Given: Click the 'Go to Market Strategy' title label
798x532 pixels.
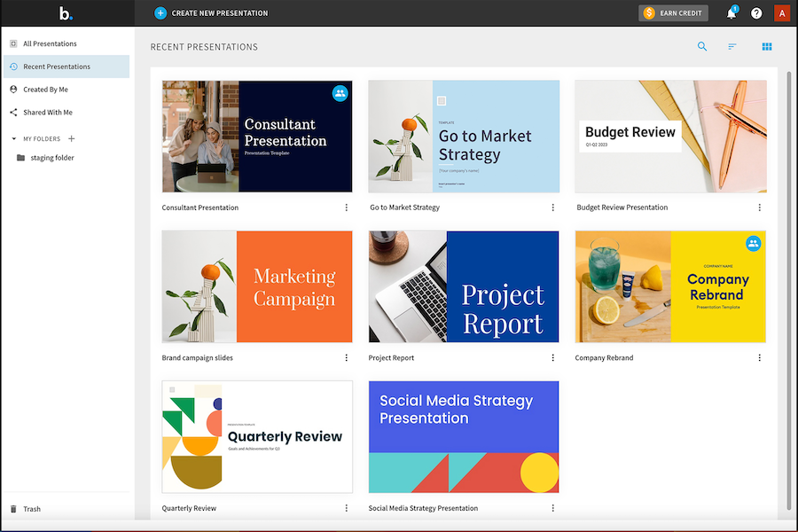Looking at the screenshot, I should coord(404,207).
